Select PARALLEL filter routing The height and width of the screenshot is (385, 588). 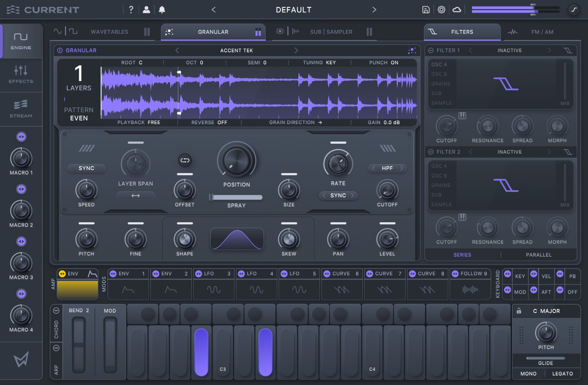pos(538,255)
